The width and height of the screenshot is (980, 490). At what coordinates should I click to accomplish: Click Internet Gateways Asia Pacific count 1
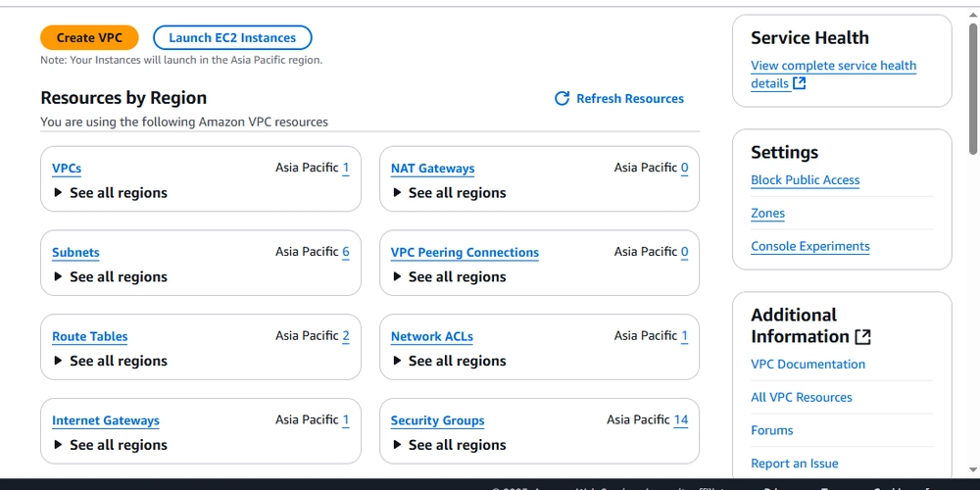click(346, 419)
